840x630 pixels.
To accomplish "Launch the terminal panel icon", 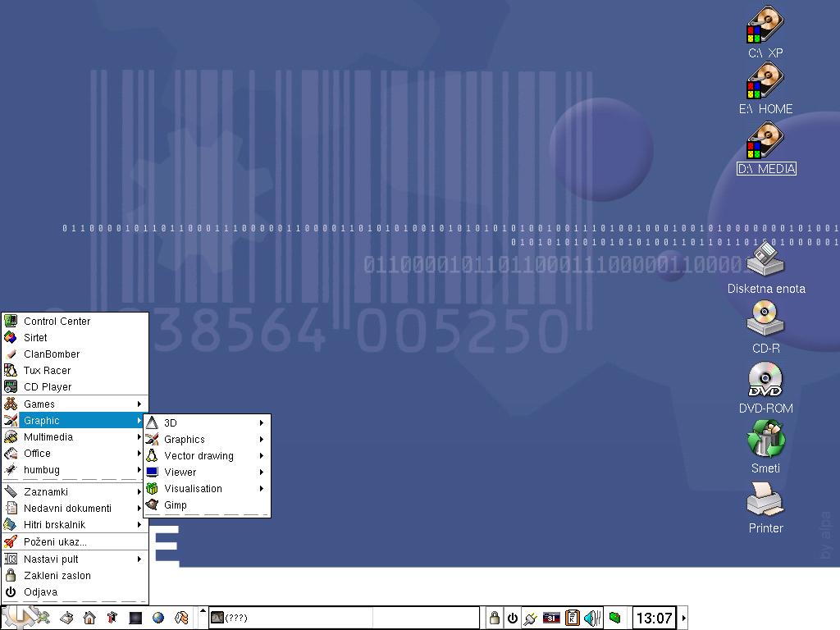I will [x=135, y=619].
